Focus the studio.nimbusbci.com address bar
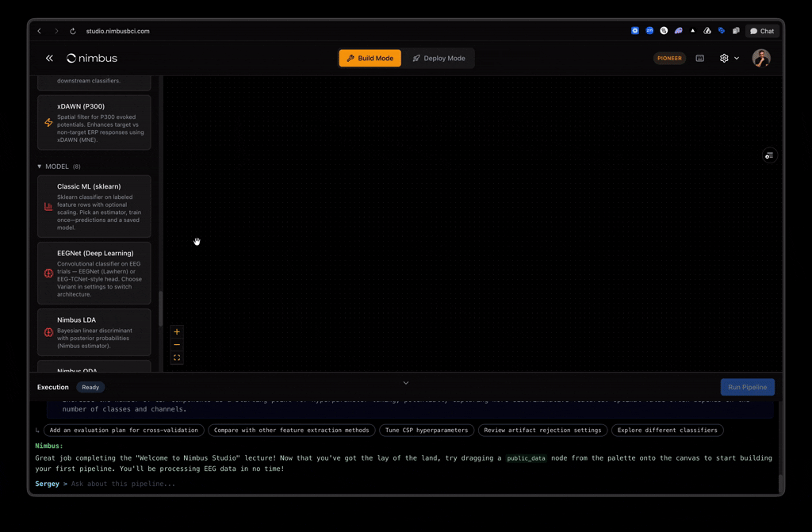Screen dimensions: 812x532 click(117, 31)
